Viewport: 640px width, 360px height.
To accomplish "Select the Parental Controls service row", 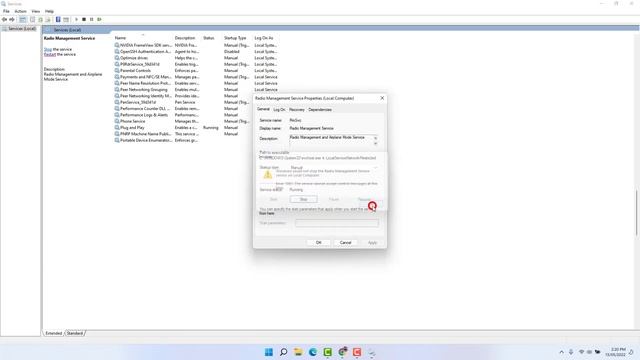I will click(x=196, y=71).
